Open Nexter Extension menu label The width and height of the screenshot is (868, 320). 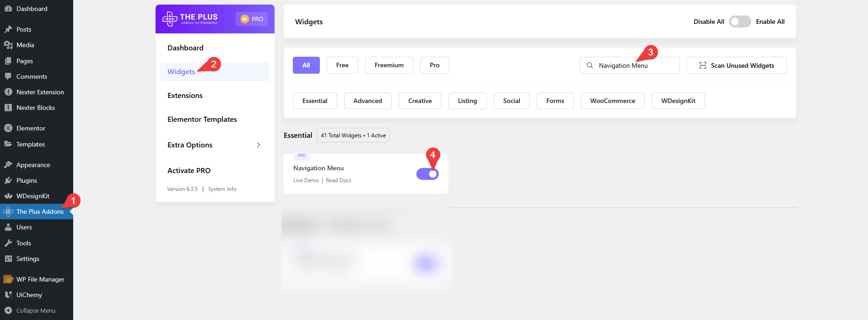(x=40, y=92)
